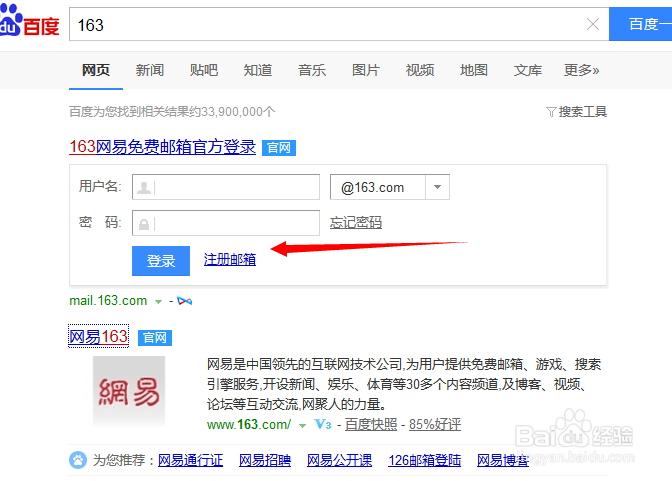Open the 网易招聘 recommended link
Image resolution: width=672 pixels, height=481 pixels.
265,460
